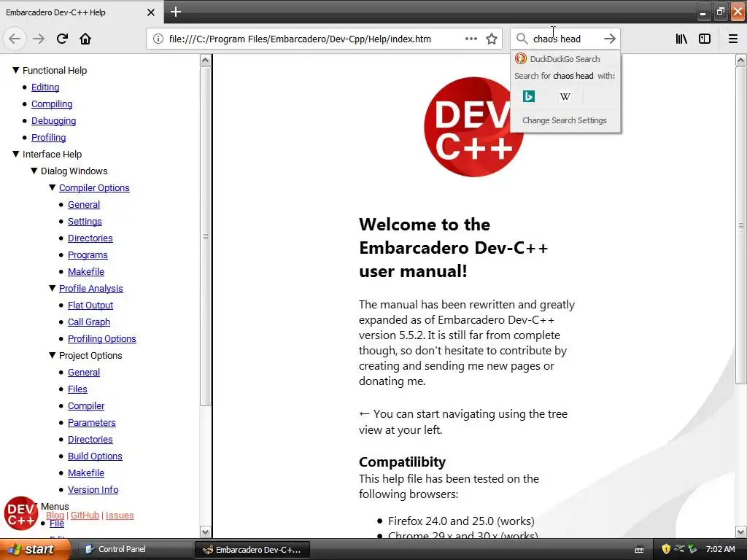Click the Dev-C++ logo in sidebar footer

click(x=21, y=513)
